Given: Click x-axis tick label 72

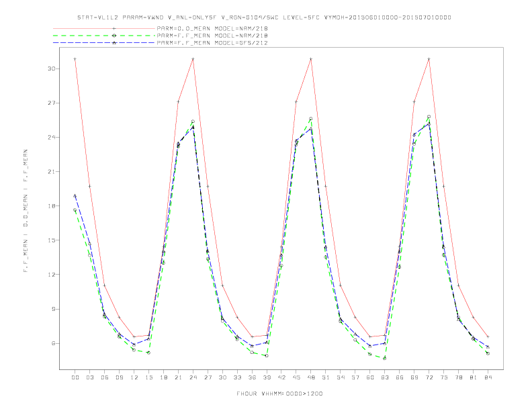Looking at the screenshot, I should 429,377.
